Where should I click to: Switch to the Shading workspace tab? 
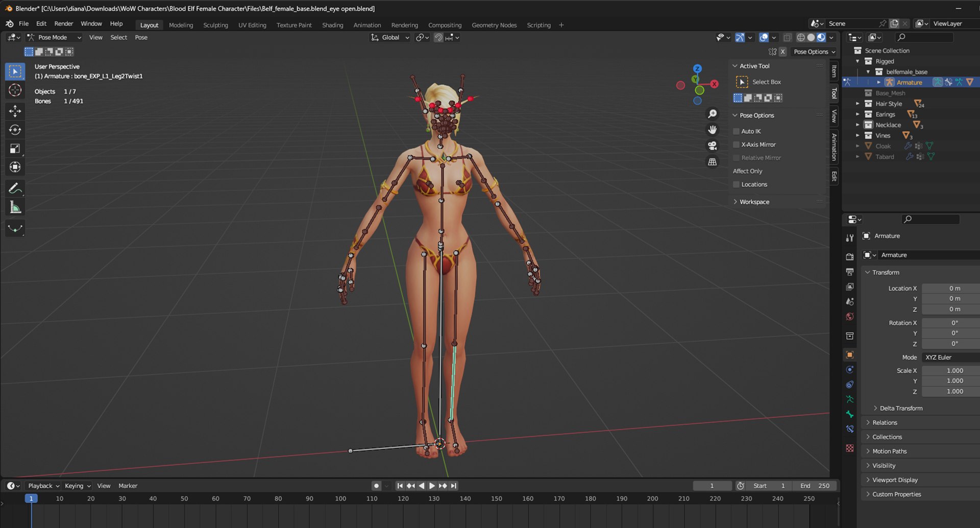(332, 25)
